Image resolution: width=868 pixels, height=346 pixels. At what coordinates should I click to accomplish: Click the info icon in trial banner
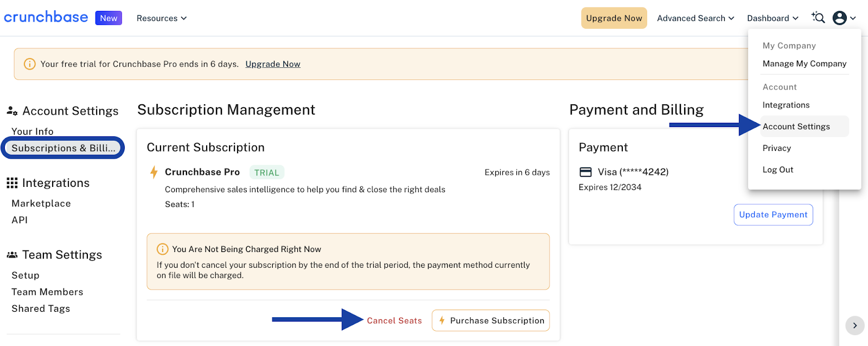(30, 64)
